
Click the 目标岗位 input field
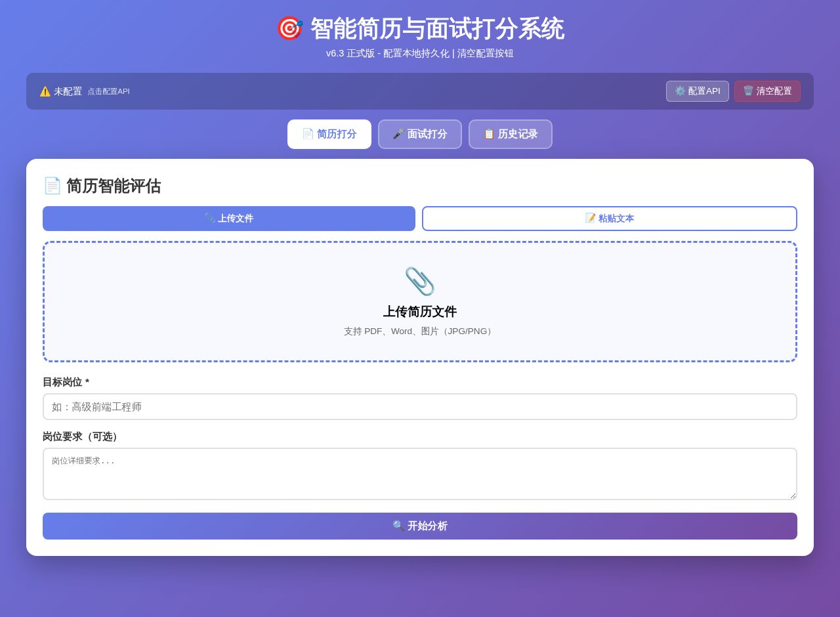(420, 406)
